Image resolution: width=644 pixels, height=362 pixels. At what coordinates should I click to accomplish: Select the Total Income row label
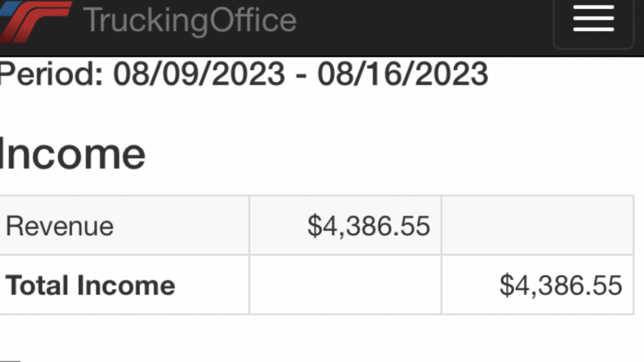point(90,285)
